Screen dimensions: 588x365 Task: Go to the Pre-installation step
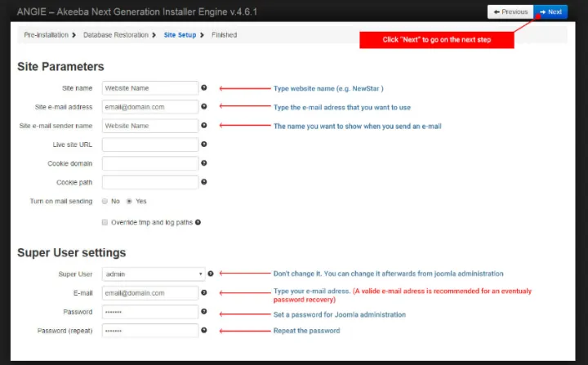(x=46, y=35)
